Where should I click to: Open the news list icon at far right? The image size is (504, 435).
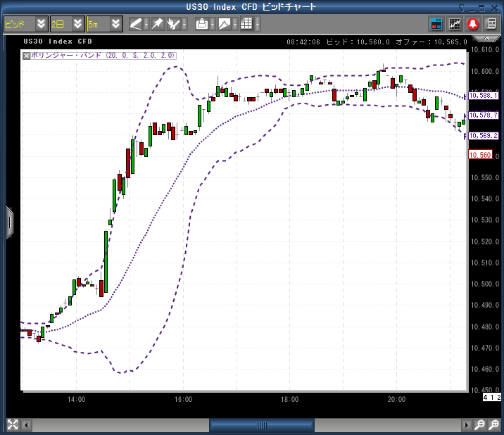click(491, 23)
